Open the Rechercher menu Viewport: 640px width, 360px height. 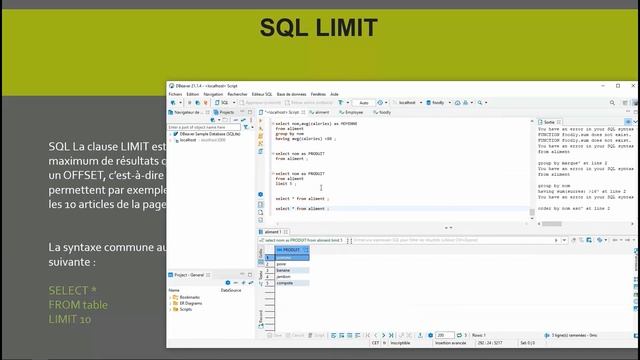click(x=237, y=94)
